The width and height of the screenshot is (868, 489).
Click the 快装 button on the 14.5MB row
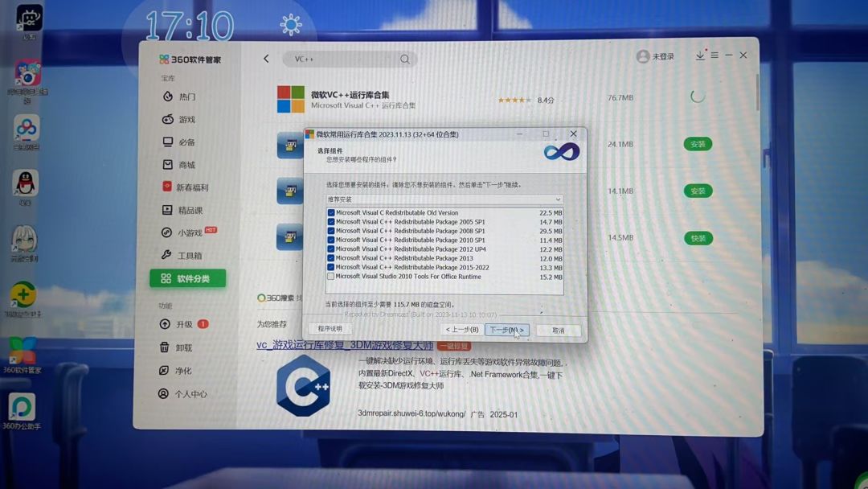pyautogui.click(x=698, y=238)
